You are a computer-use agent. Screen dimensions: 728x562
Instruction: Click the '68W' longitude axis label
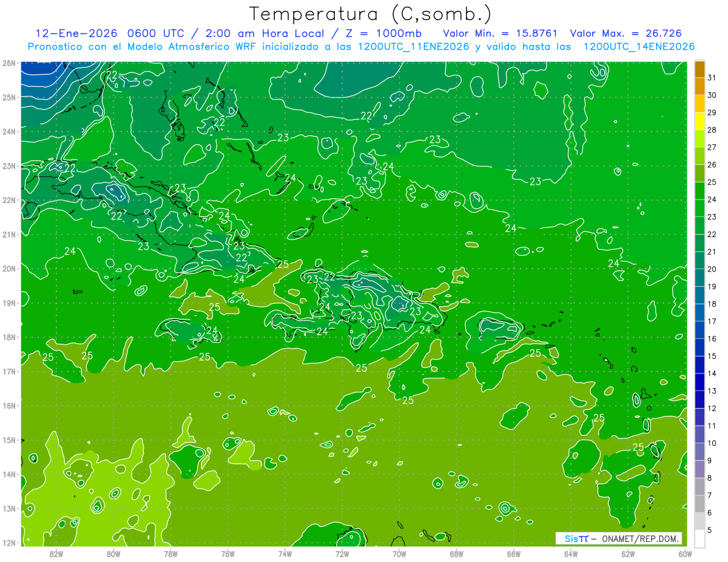coord(456,554)
